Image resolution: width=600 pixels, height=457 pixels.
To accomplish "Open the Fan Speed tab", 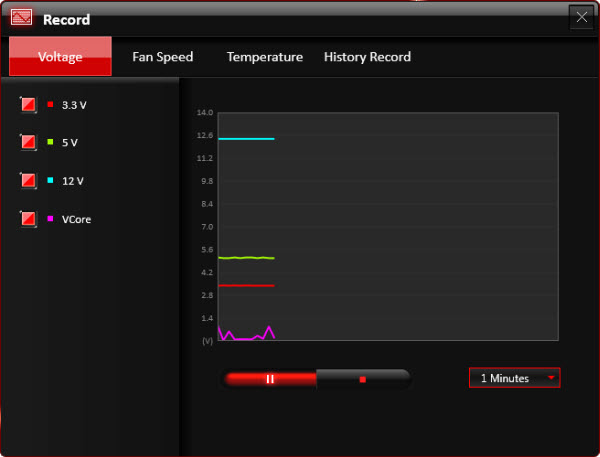I will [163, 57].
